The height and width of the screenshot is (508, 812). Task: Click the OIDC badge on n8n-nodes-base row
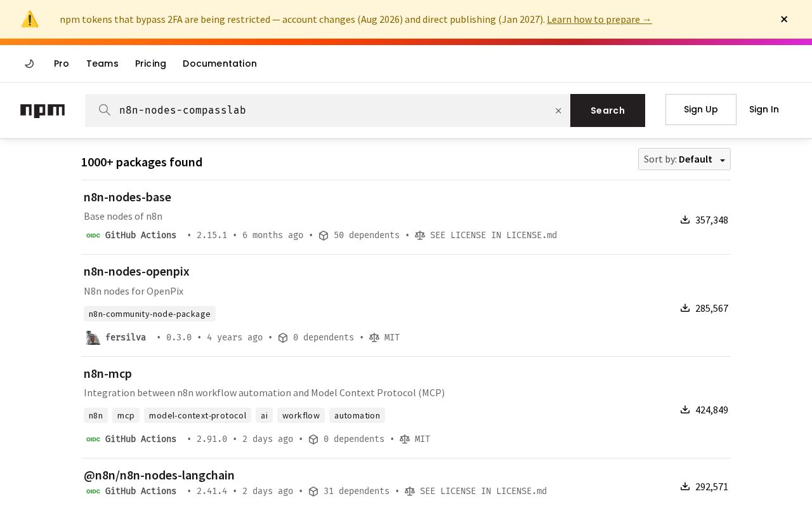tap(93, 236)
